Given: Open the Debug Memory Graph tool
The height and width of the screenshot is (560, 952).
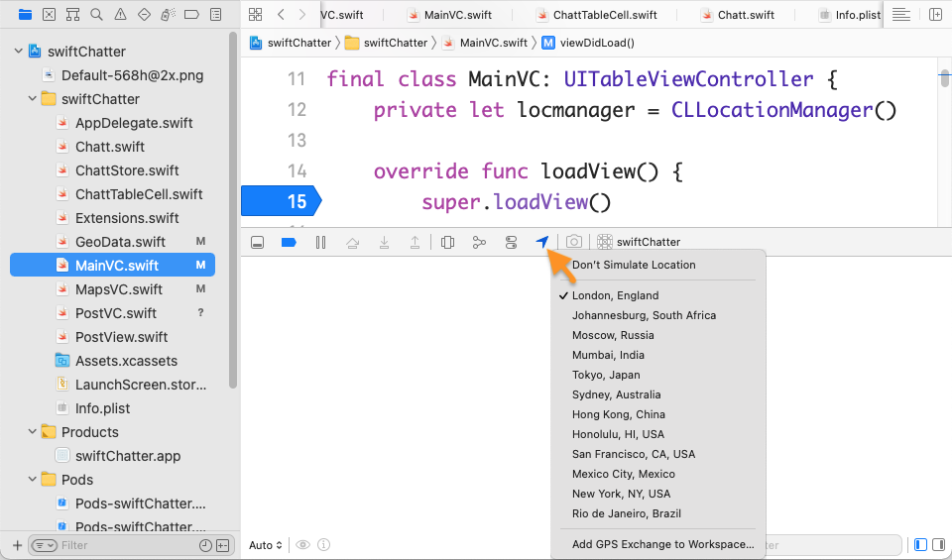Looking at the screenshot, I should pyautogui.click(x=479, y=242).
